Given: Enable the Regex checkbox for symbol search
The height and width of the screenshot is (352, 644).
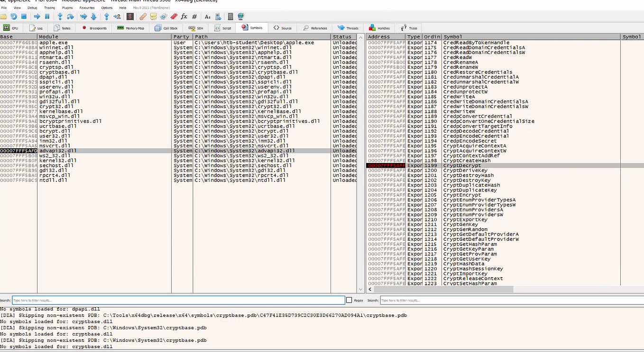Looking at the screenshot, I should point(350,300).
